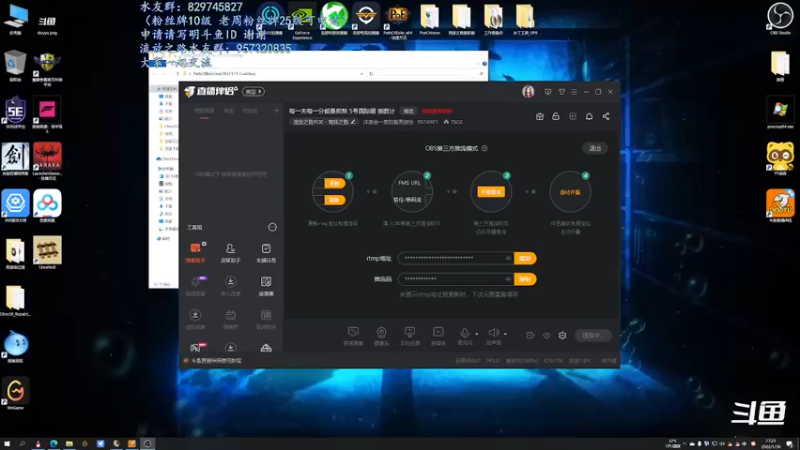Open the user profile avatar
800x450 pixels.
(x=528, y=92)
